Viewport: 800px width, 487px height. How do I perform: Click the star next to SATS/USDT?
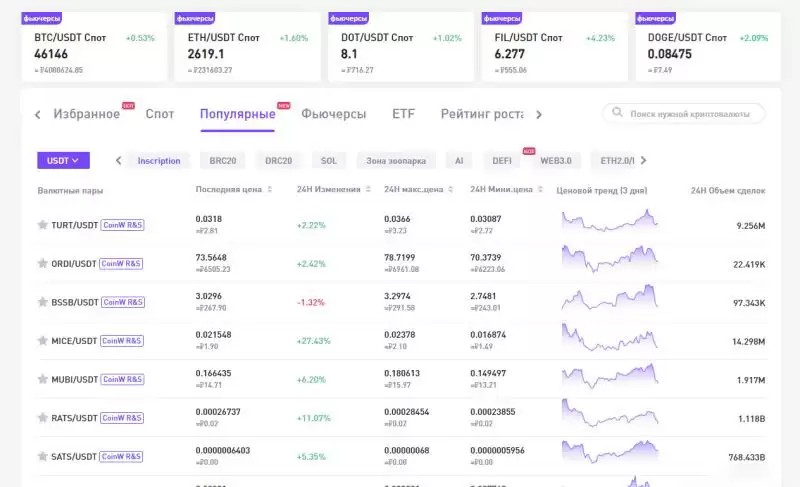[x=42, y=457]
